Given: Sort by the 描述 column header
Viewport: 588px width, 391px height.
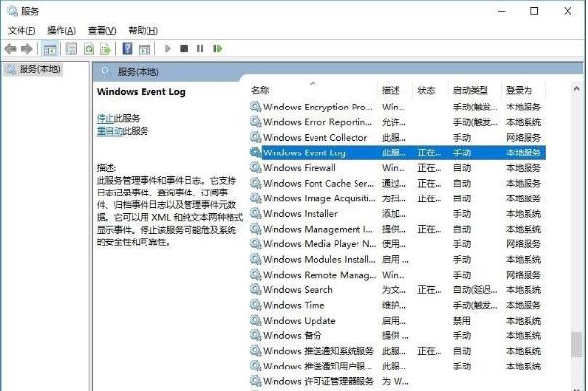Looking at the screenshot, I should click(x=396, y=90).
